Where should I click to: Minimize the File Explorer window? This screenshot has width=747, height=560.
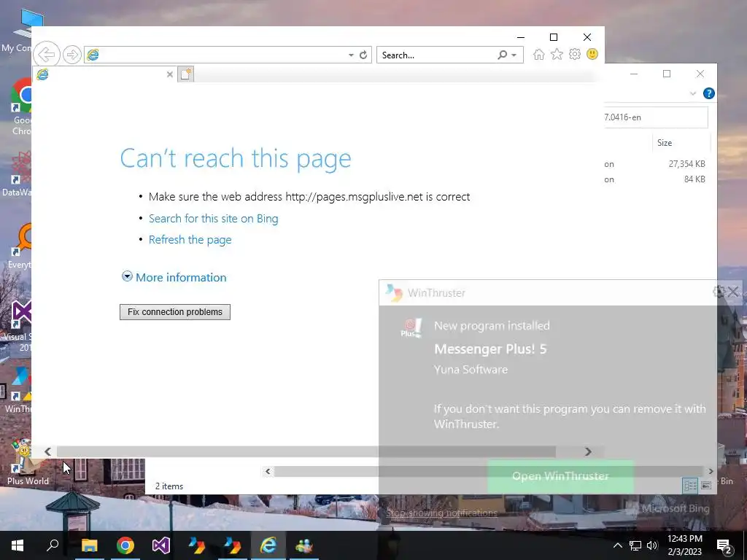pyautogui.click(x=634, y=74)
